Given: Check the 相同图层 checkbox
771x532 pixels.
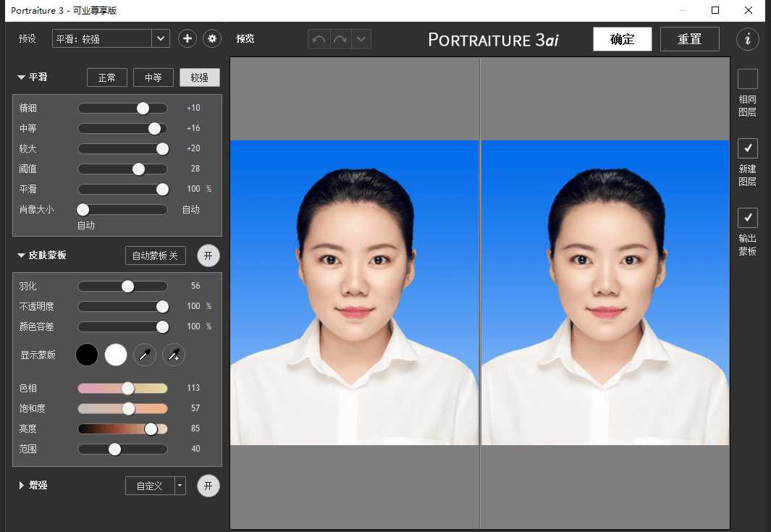Looking at the screenshot, I should (748, 79).
